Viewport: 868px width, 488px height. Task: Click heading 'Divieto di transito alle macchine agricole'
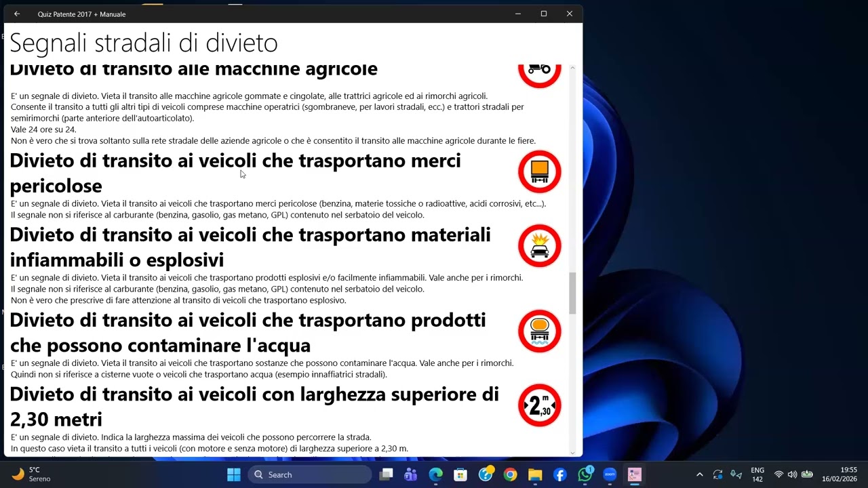[193, 70]
